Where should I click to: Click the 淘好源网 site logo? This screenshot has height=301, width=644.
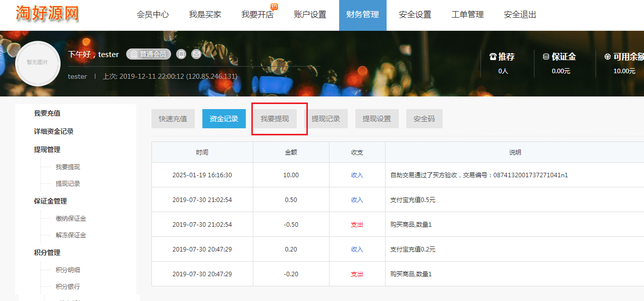point(47,14)
